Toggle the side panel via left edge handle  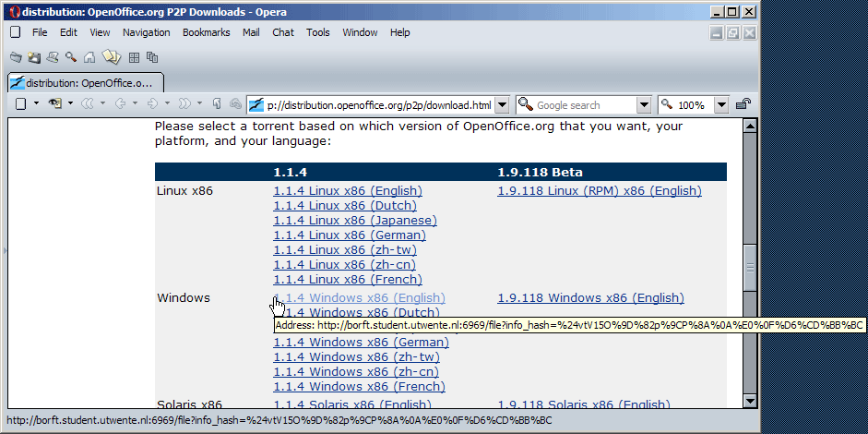[x=6, y=250]
